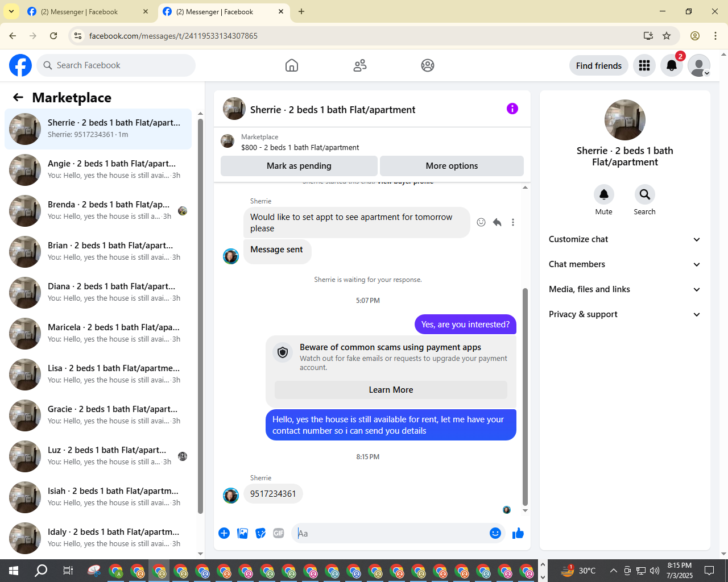
Task: Bookmark this page with star icon
Action: point(667,36)
